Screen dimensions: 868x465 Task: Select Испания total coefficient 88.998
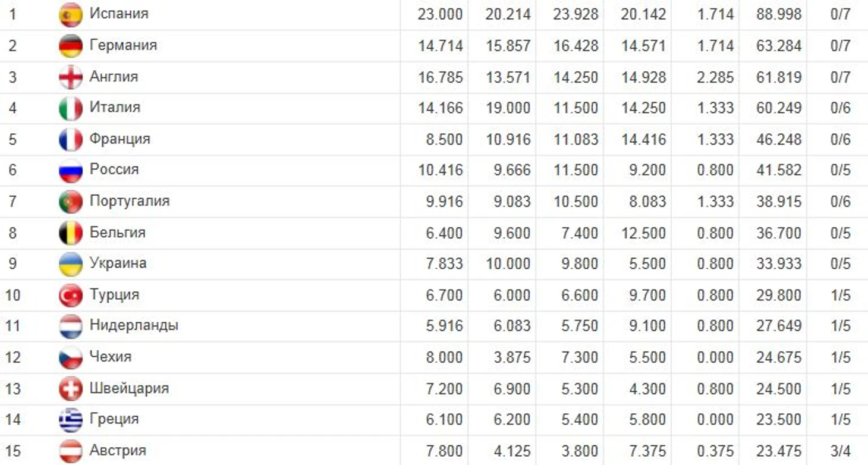point(779,14)
